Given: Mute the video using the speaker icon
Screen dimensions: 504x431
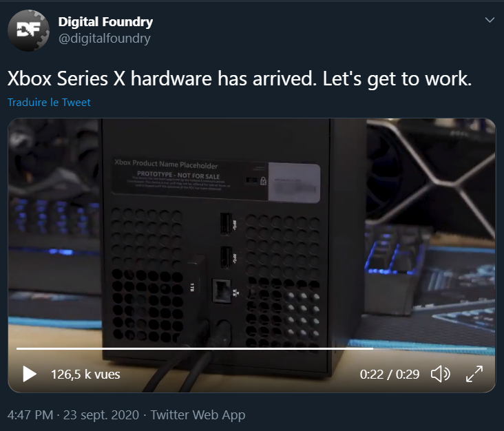Looking at the screenshot, I should (441, 374).
